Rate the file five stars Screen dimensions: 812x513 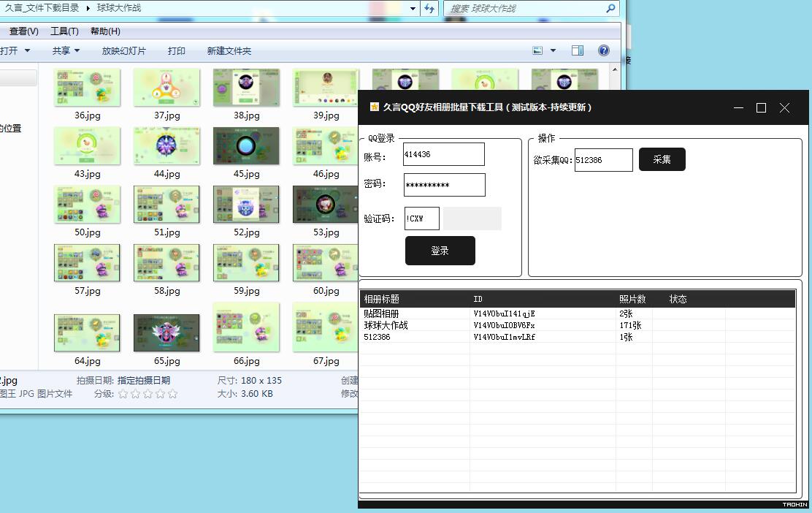tap(172, 394)
